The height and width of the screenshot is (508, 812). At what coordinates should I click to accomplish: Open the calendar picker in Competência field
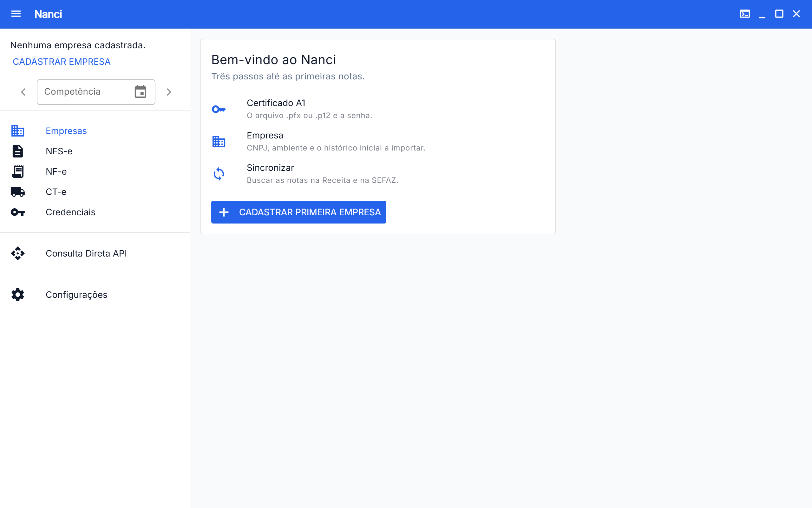[140, 92]
